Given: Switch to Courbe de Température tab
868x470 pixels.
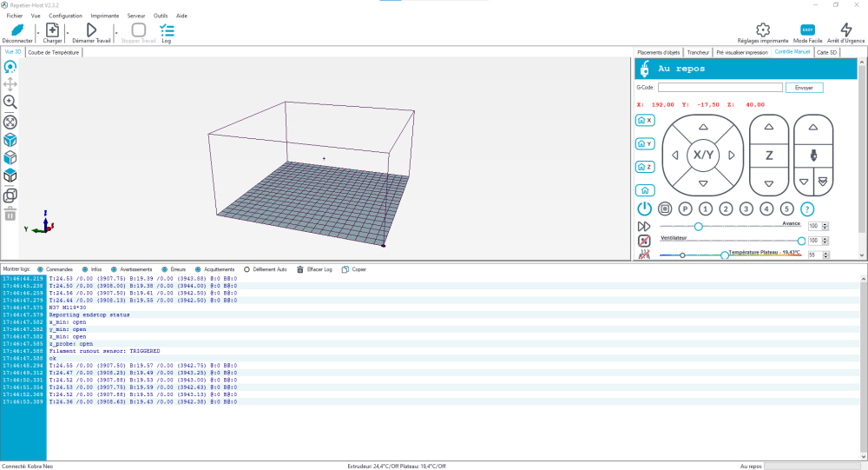Looking at the screenshot, I should (x=54, y=52).
